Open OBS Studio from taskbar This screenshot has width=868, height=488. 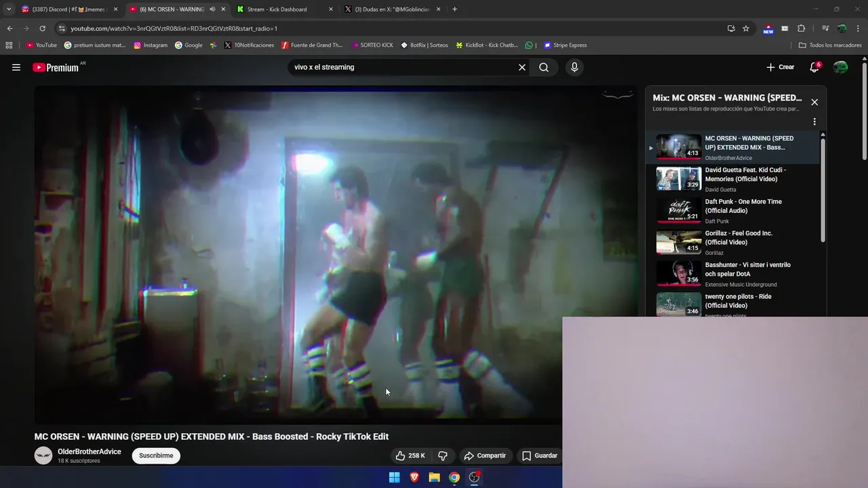[475, 477]
